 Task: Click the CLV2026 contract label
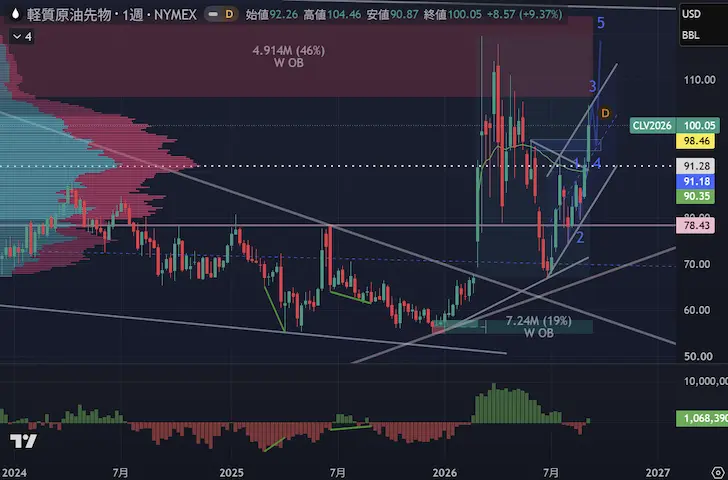(652, 126)
